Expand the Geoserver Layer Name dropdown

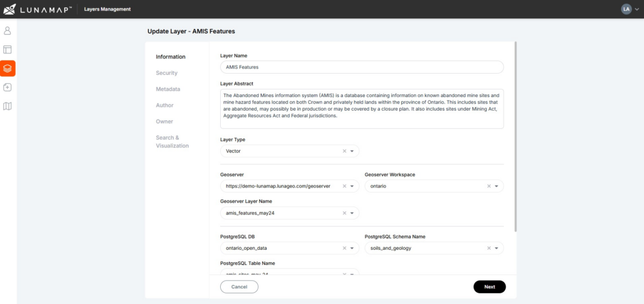point(352,213)
